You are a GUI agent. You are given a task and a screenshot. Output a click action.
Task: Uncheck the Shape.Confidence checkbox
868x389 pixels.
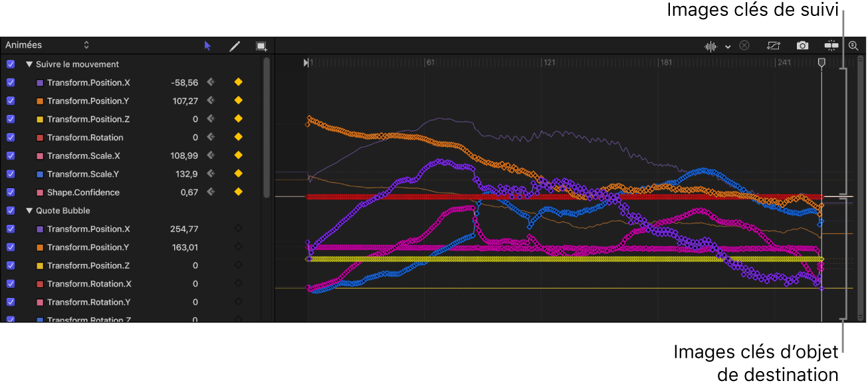click(10, 193)
